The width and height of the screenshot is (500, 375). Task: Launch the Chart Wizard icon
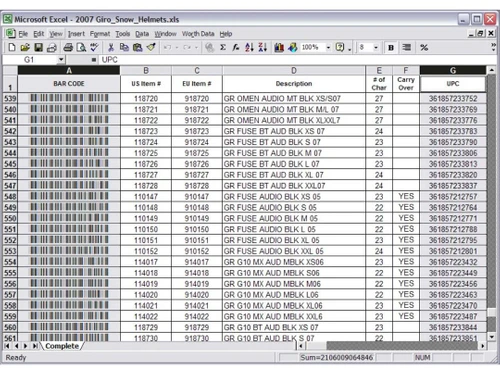(279, 47)
